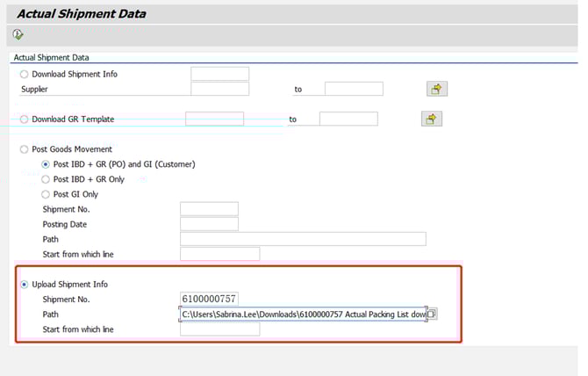588x376 pixels.
Task: Select Post IBD + GR (PO) and GI (Customer)
Action: pyautogui.click(x=47, y=164)
